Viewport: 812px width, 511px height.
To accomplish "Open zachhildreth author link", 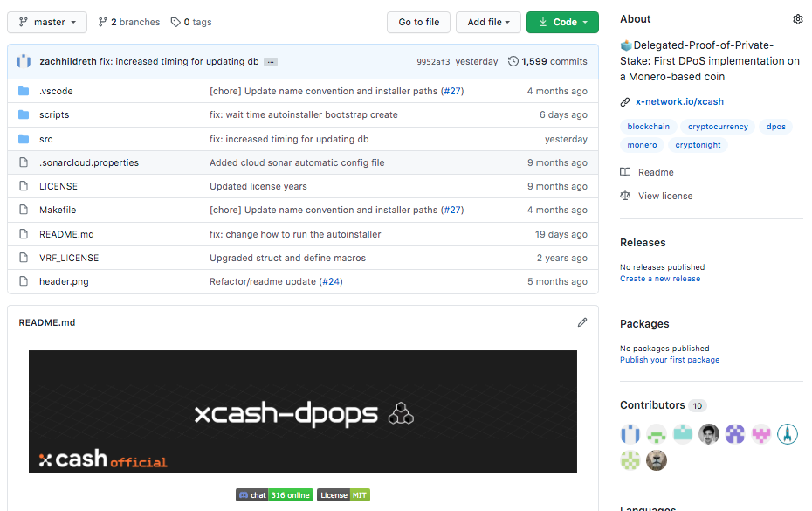I will [68, 61].
